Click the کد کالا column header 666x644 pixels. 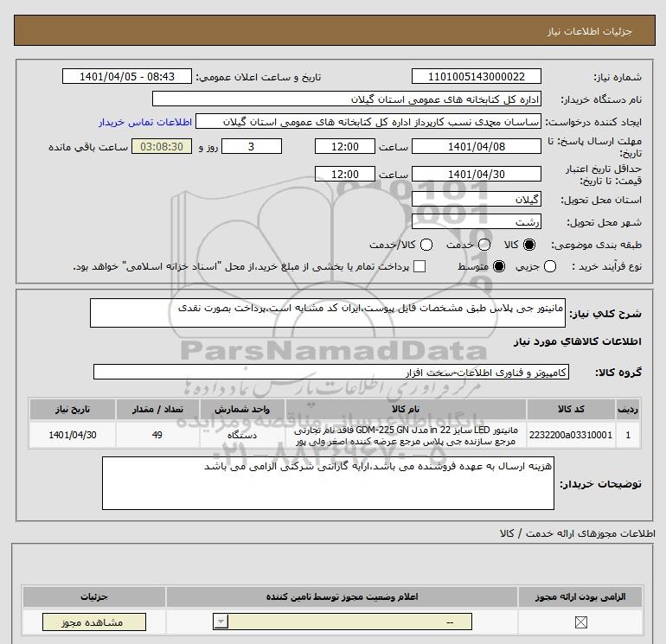point(571,409)
